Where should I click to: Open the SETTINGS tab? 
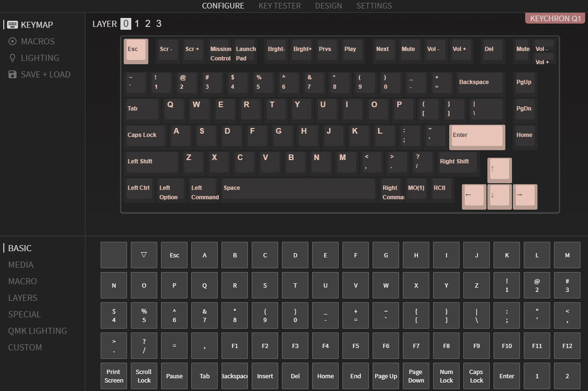coord(374,6)
